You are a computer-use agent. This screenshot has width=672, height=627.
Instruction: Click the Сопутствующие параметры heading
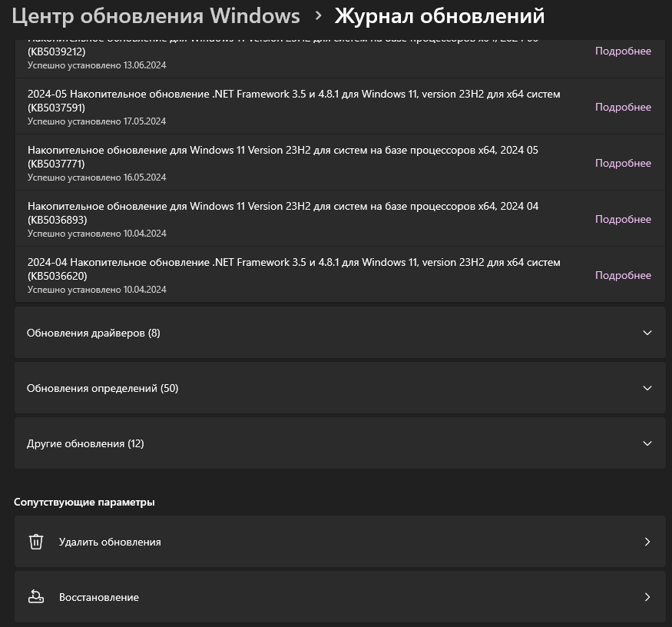[x=84, y=502]
